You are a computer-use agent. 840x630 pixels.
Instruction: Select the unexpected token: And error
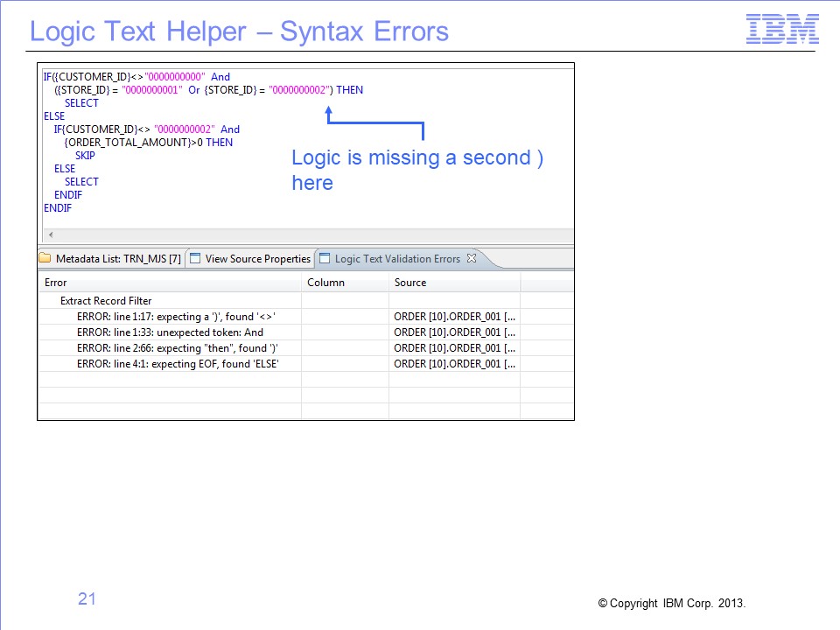(x=170, y=332)
